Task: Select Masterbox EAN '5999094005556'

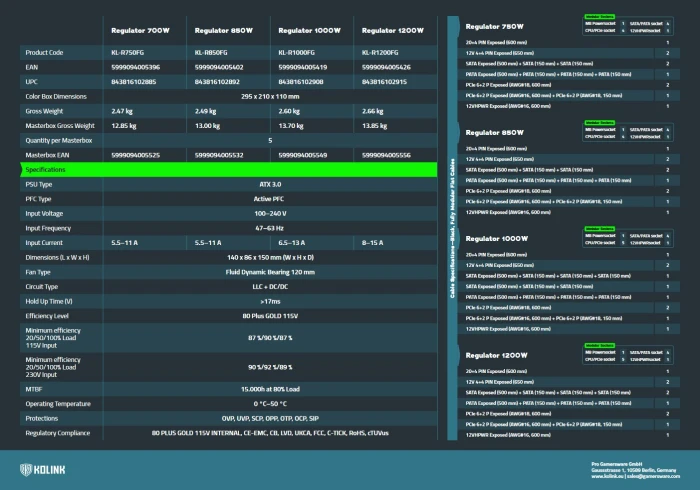Action: coord(386,155)
